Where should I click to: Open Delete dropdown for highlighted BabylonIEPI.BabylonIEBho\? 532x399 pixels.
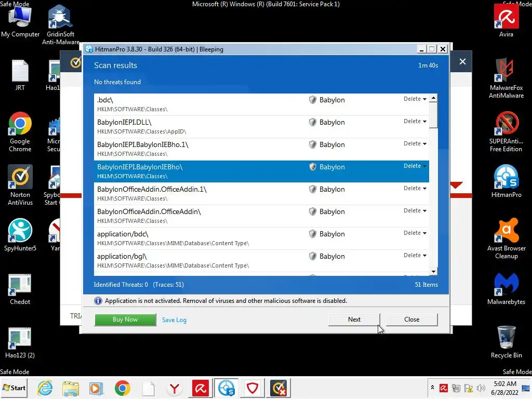[x=415, y=166]
